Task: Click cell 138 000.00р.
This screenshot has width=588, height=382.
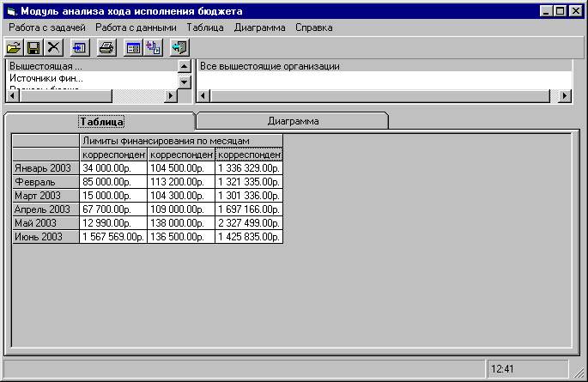Action: 181,223
